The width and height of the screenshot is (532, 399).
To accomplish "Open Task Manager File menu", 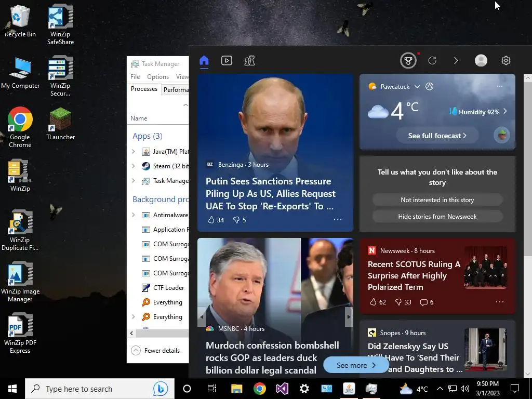I will (x=135, y=77).
